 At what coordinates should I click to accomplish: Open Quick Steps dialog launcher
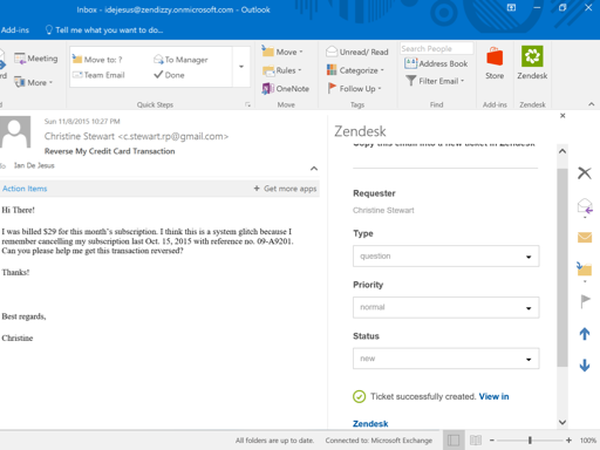248,104
